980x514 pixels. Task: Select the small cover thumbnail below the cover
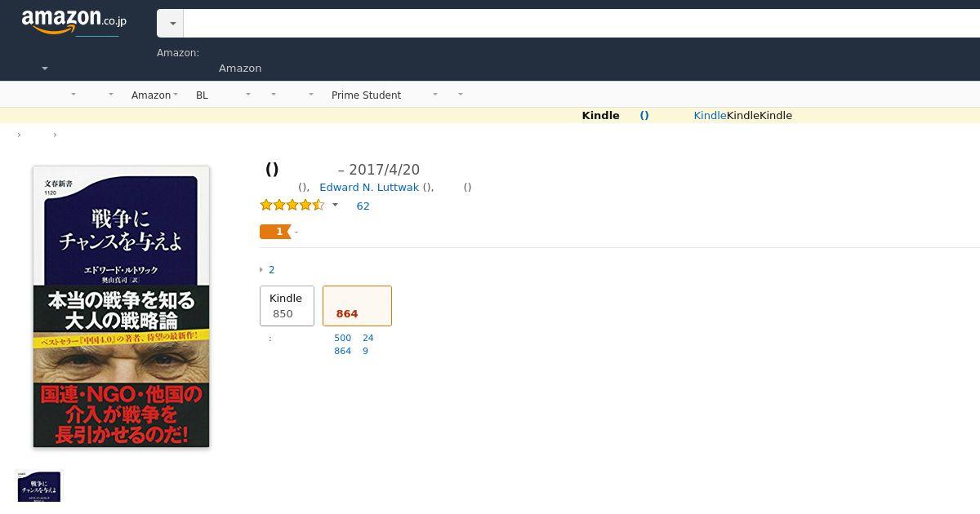coord(38,486)
